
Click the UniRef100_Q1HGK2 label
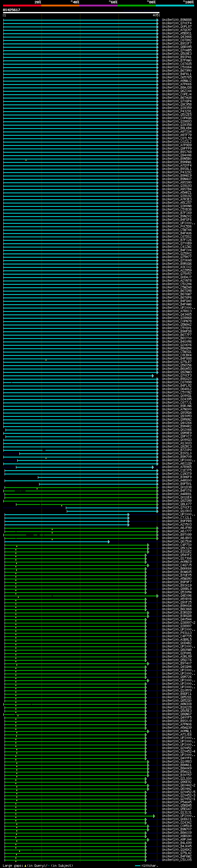(x=177, y=850)
